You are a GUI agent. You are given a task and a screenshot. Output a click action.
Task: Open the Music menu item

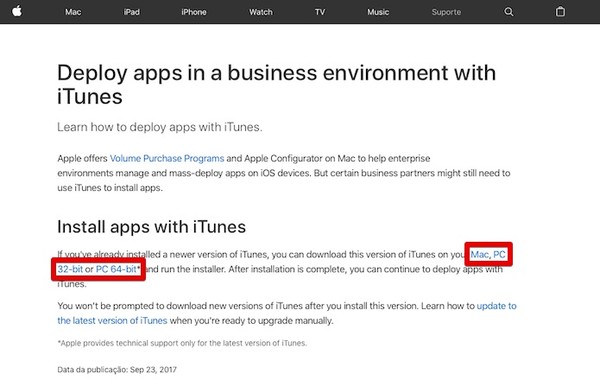pyautogui.click(x=378, y=12)
